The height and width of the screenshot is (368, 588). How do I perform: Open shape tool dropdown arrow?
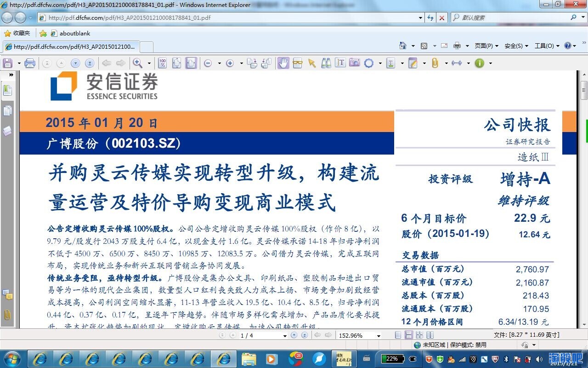coord(380,63)
